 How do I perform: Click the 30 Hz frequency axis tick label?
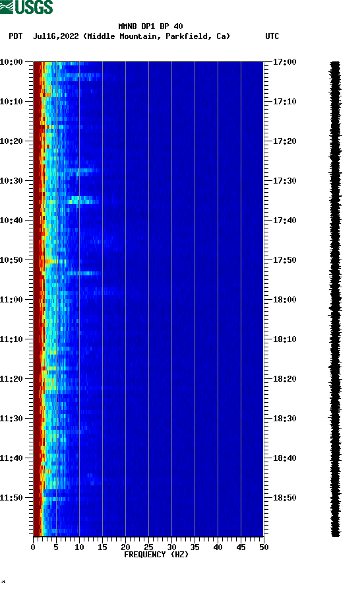pos(171,547)
